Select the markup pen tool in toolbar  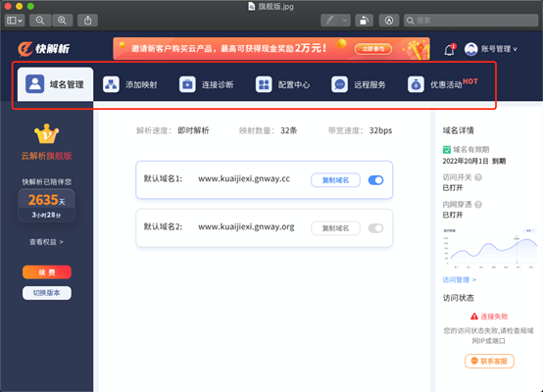(x=330, y=21)
